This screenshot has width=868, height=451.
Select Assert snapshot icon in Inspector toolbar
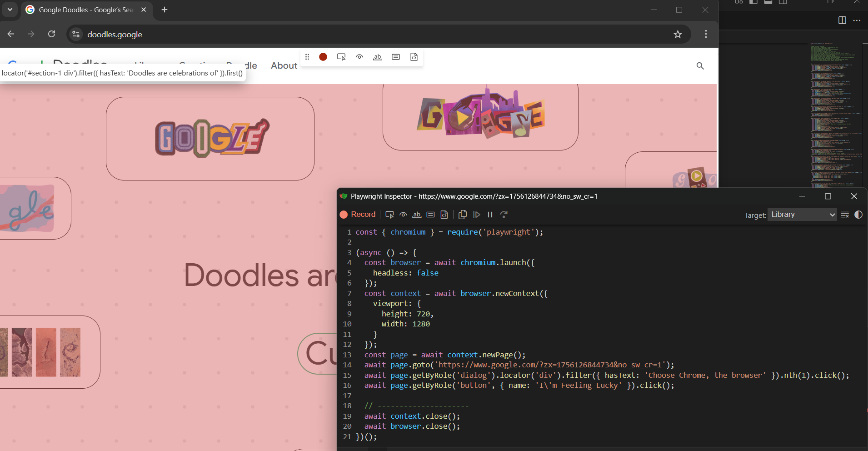[x=444, y=215]
